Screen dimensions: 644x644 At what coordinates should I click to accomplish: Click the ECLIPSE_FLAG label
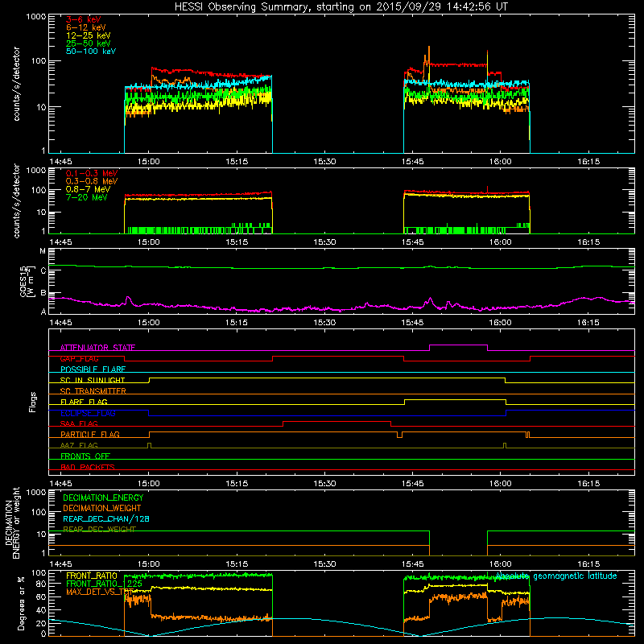tap(88, 413)
